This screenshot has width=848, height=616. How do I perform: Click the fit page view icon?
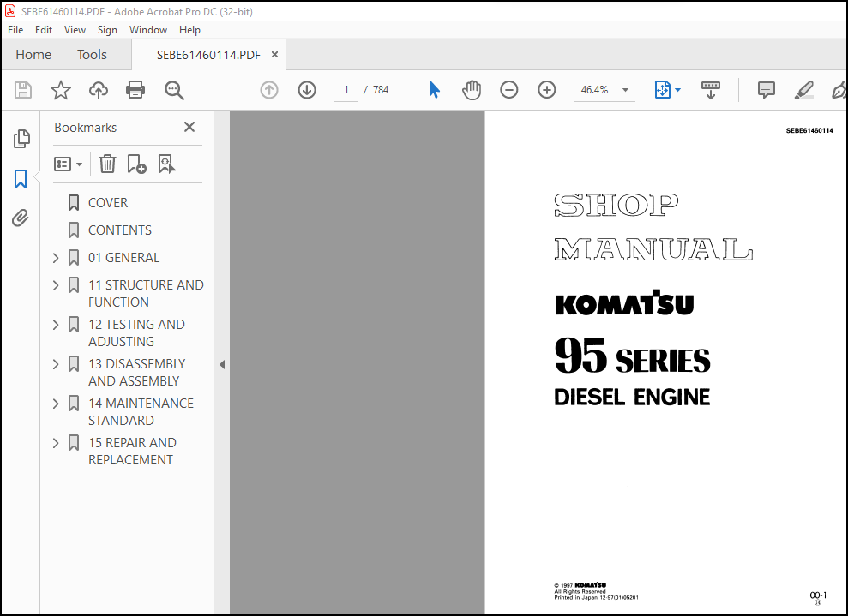(x=663, y=90)
